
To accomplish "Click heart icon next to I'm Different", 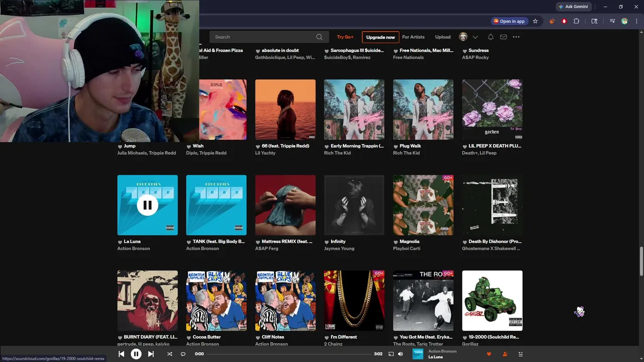I will click(x=327, y=337).
